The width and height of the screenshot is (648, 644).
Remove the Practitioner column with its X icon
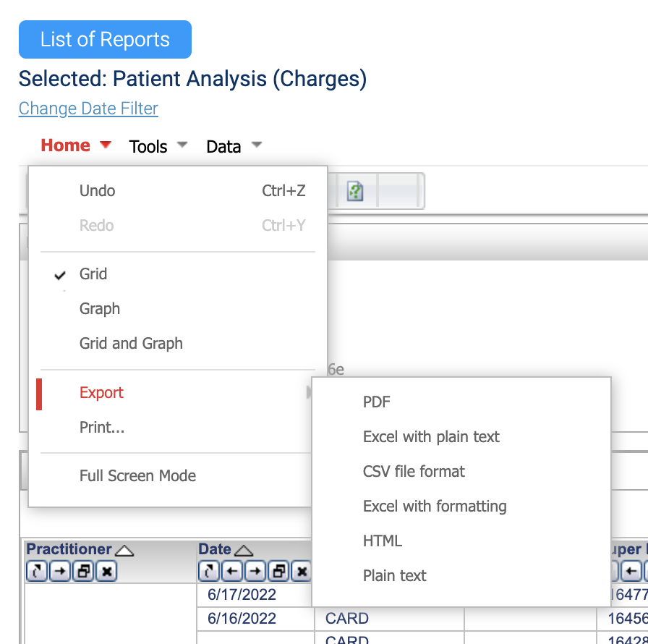[106, 571]
